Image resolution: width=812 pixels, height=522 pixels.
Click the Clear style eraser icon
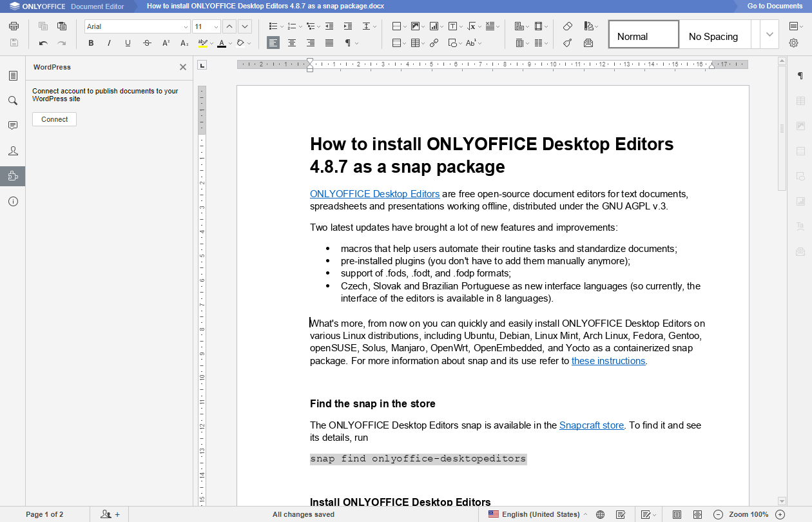[567, 26]
